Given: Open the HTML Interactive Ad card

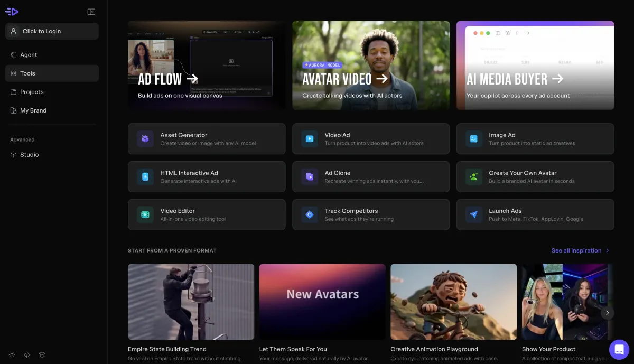Looking at the screenshot, I should (207, 176).
